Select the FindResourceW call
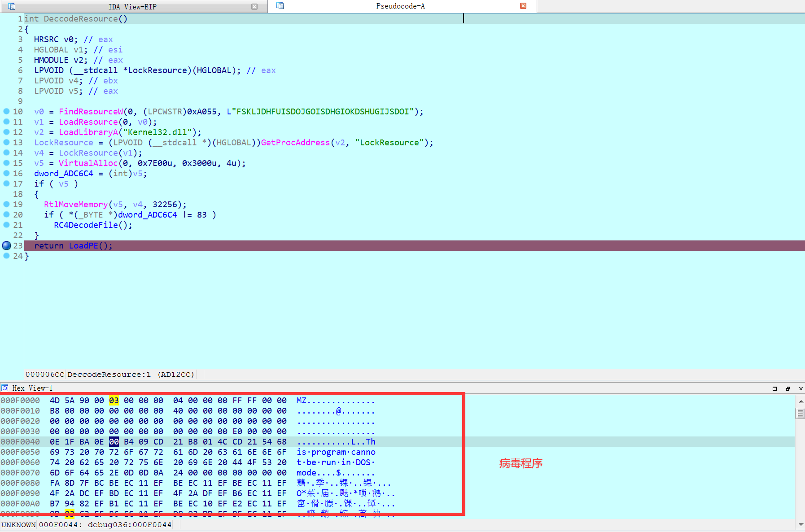Screen dimensions: 805x532 pyautogui.click(x=91, y=112)
